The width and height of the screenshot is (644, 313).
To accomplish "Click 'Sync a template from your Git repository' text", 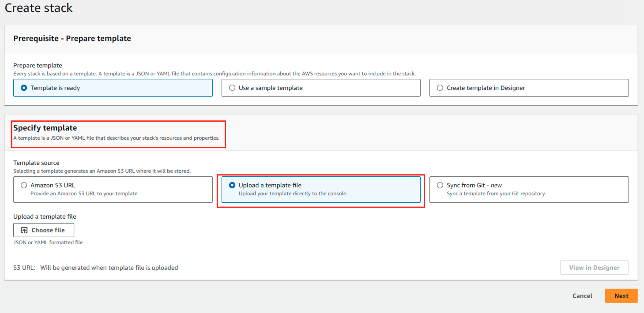I will click(496, 194).
